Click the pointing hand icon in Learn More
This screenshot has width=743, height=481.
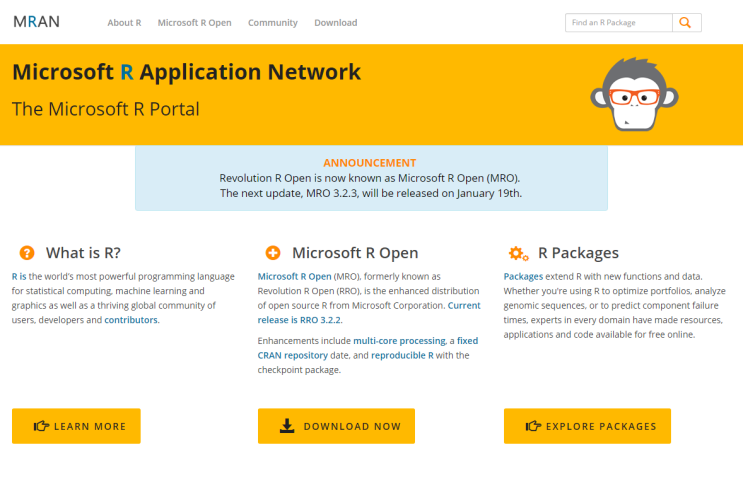pyautogui.click(x=41, y=426)
